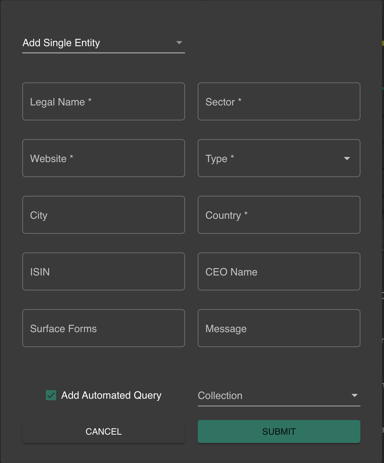Click the Website input field
The width and height of the screenshot is (384, 463).
pyautogui.click(x=103, y=158)
